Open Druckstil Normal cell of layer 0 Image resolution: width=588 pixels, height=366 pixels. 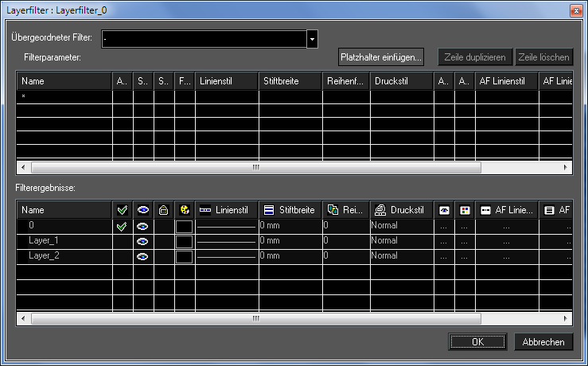pos(402,227)
